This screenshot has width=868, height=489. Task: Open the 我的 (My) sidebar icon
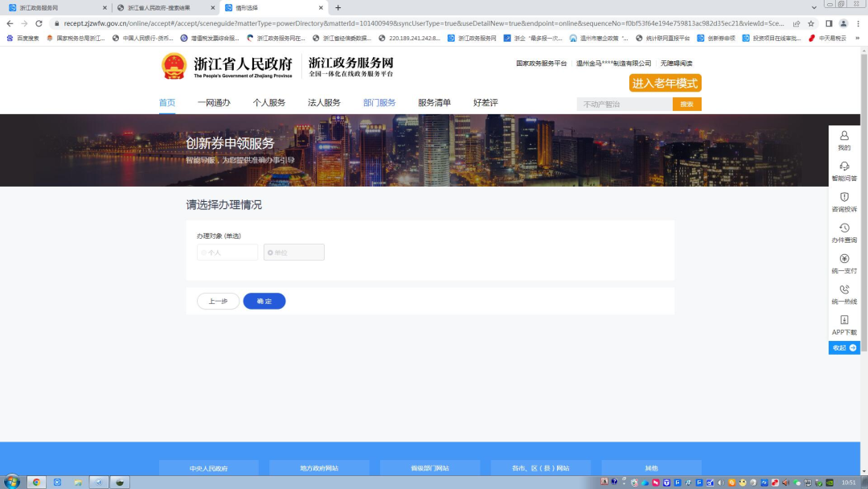844,141
